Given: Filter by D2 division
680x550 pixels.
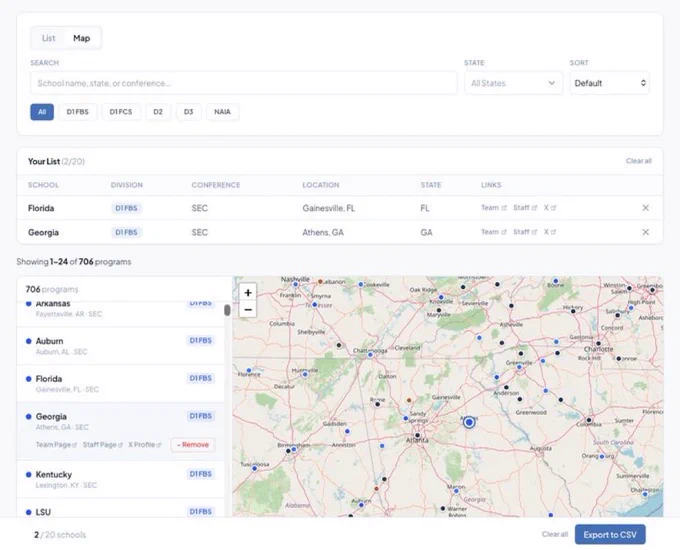Looking at the screenshot, I should coord(158,112).
